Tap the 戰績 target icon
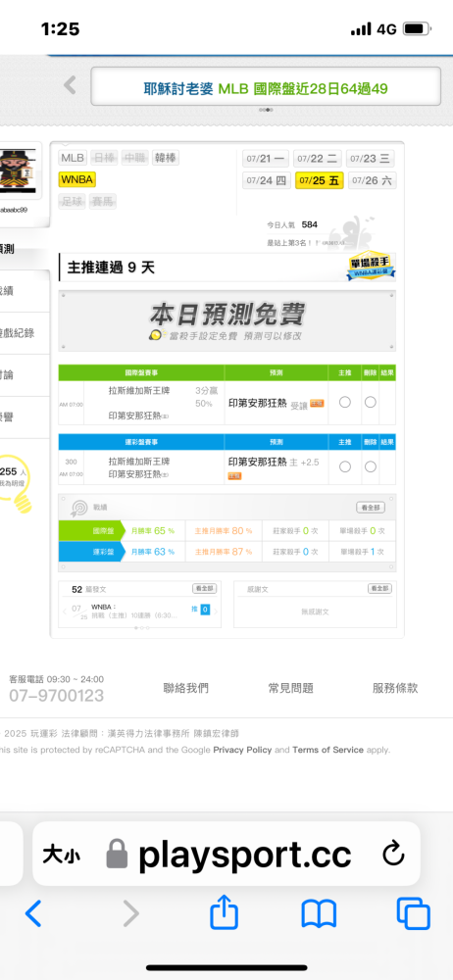Viewport: 453px width, 980px height. pos(80,508)
